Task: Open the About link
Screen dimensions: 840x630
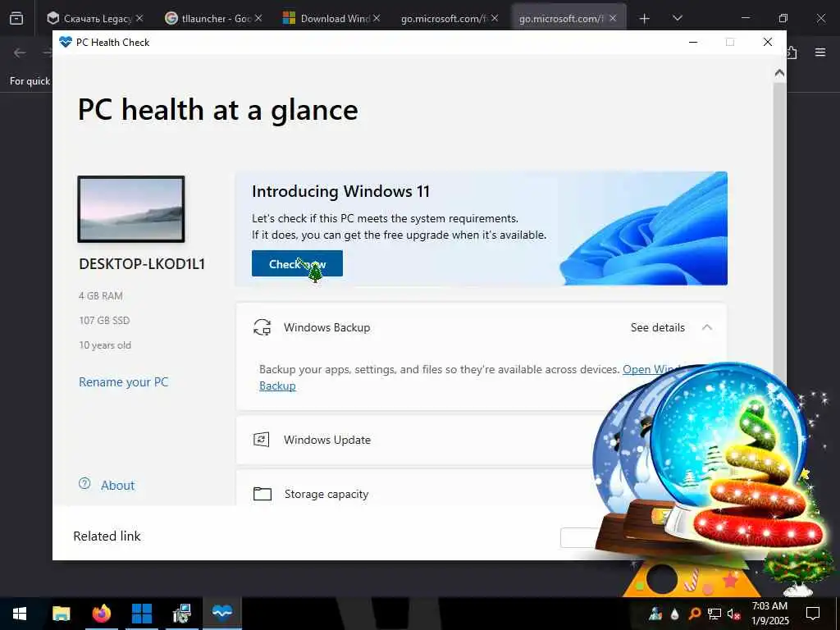Action: coord(118,486)
